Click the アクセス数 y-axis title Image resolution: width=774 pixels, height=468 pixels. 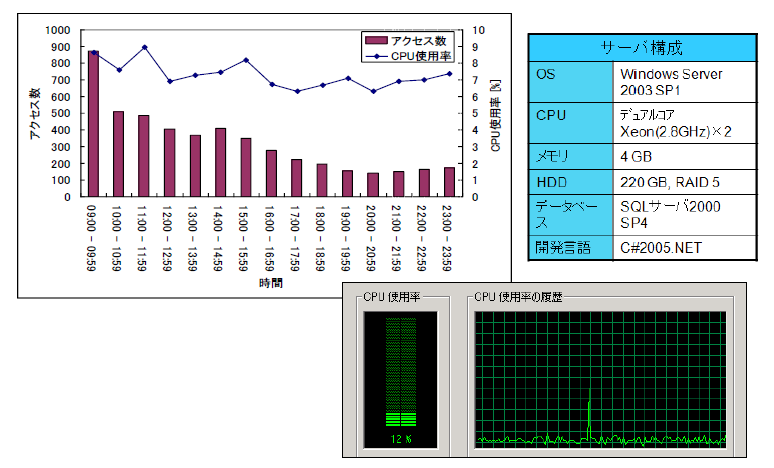coord(34,114)
